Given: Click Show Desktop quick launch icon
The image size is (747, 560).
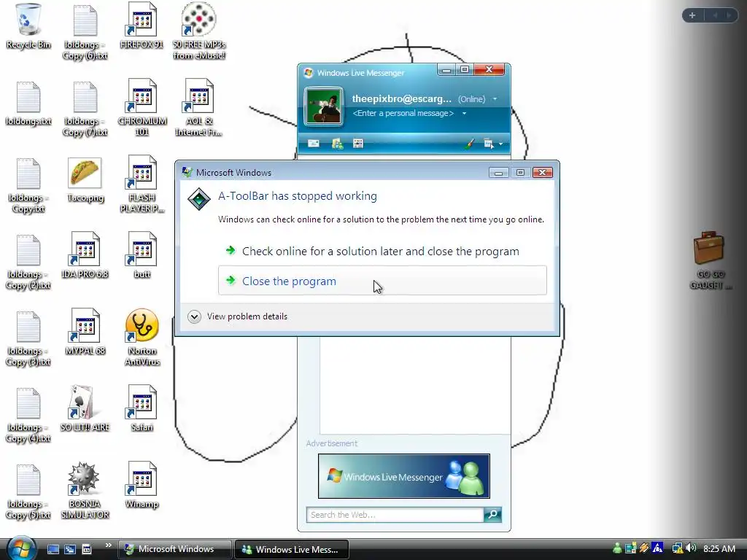Looking at the screenshot, I should pyautogui.click(x=53, y=549).
